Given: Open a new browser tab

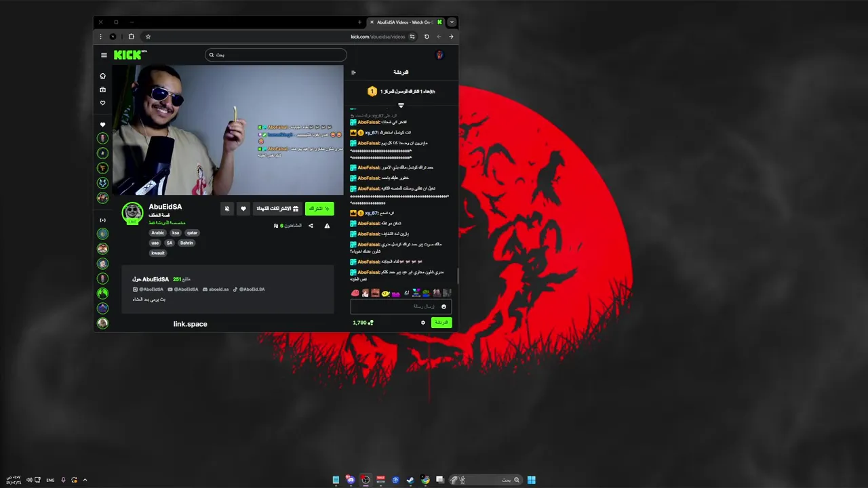Looking at the screenshot, I should click(359, 22).
